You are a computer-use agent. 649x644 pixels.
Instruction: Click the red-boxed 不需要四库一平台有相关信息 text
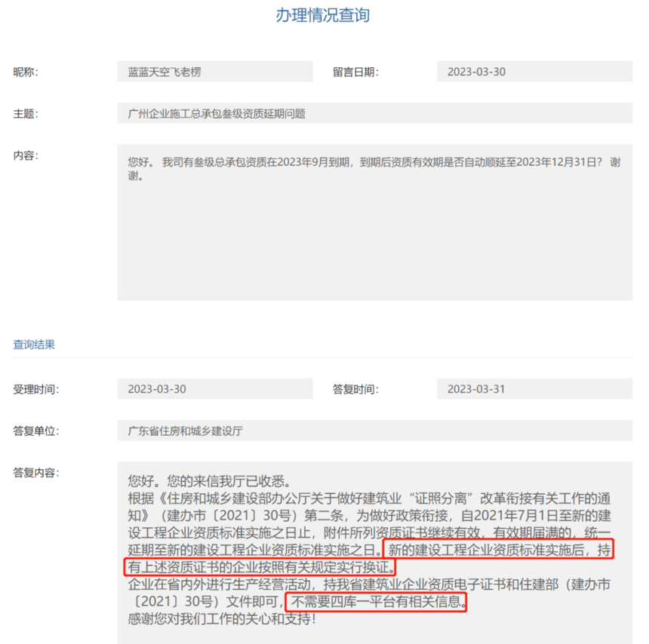pos(376,602)
